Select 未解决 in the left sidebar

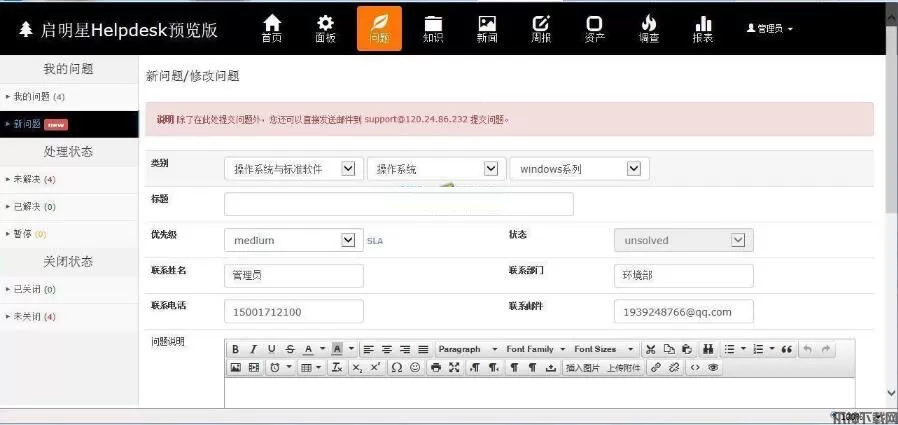tap(28, 179)
